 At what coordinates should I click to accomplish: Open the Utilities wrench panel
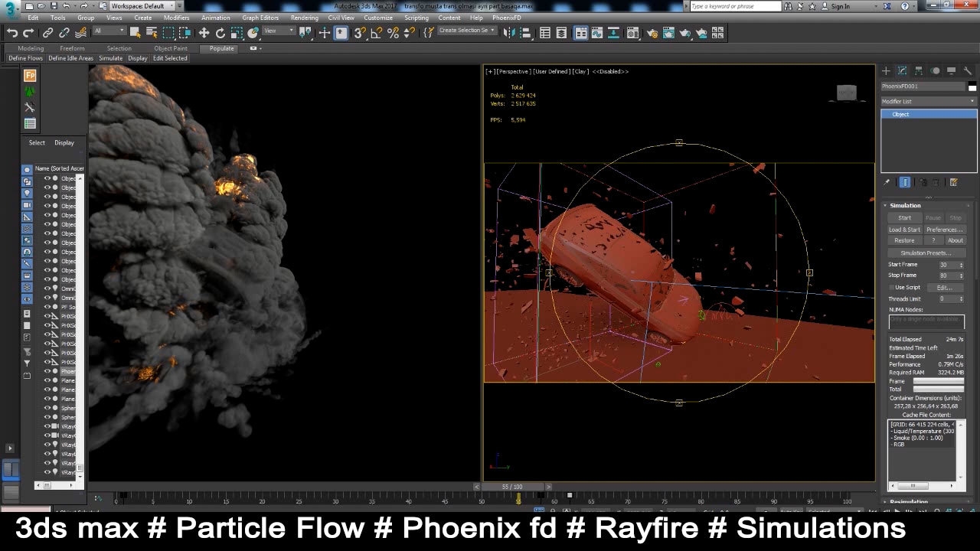(968, 70)
